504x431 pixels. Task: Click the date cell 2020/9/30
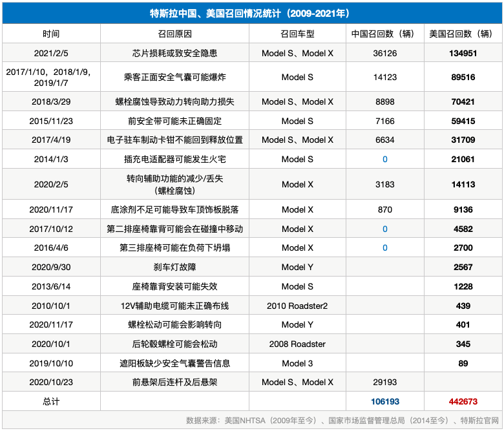51,267
